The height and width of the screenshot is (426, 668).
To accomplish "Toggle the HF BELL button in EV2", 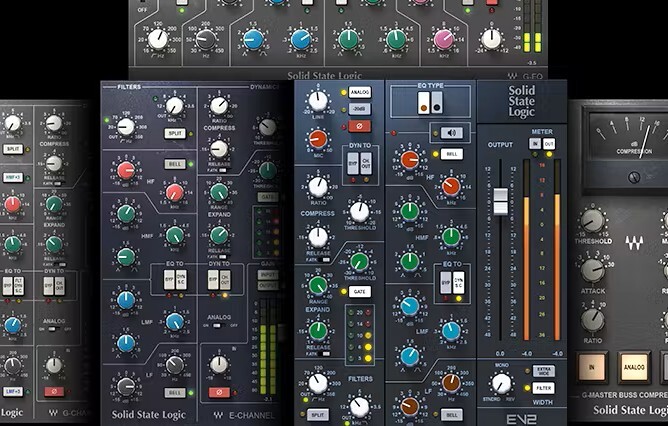I will coord(452,154).
